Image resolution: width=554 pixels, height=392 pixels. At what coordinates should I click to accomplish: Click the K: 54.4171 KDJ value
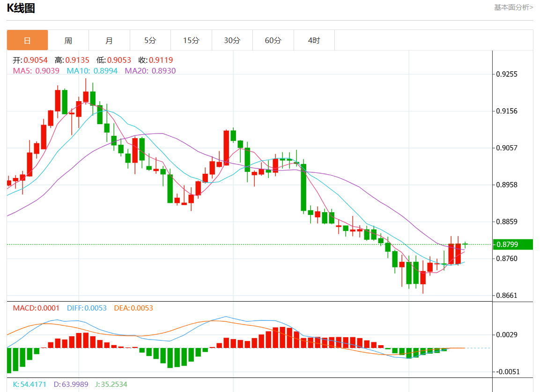point(30,384)
